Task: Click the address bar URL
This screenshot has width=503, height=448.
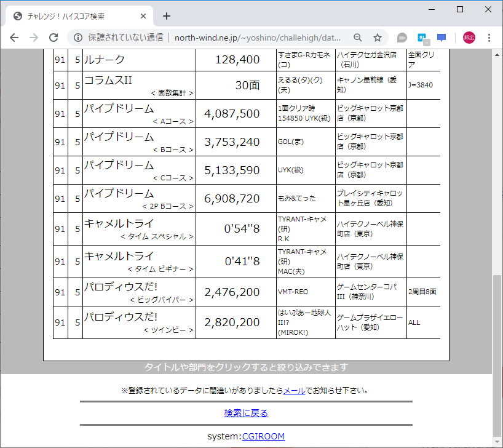Action: (x=258, y=38)
